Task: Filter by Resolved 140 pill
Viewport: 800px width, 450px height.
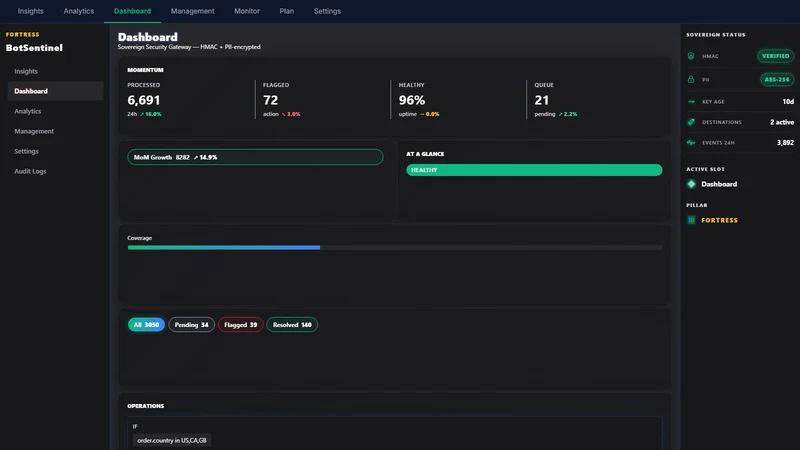Action: 292,325
